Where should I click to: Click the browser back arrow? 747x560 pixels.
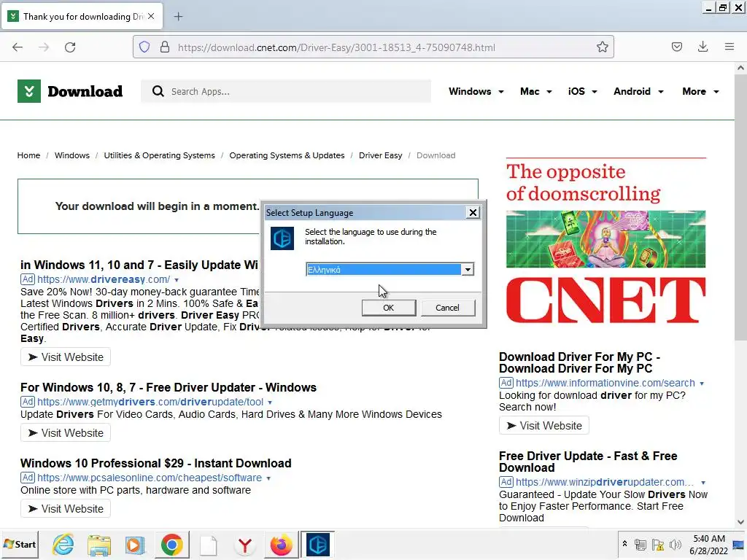pyautogui.click(x=18, y=47)
